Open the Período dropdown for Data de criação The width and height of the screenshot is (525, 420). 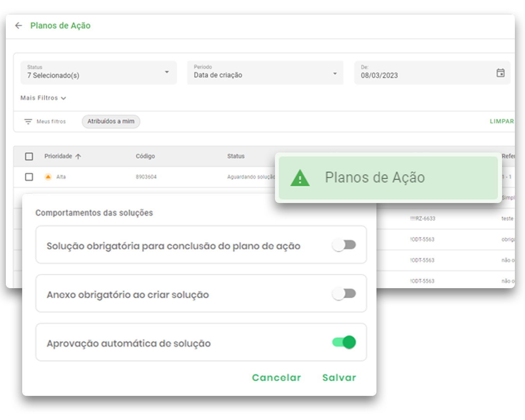point(265,73)
